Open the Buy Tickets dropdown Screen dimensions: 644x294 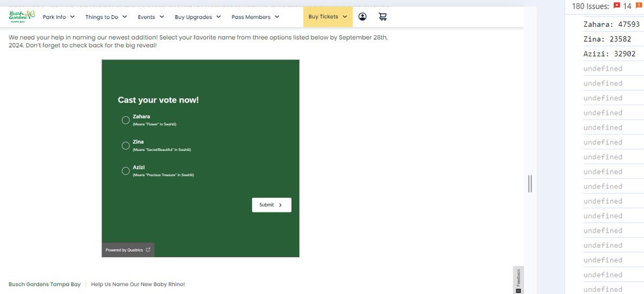(328, 17)
